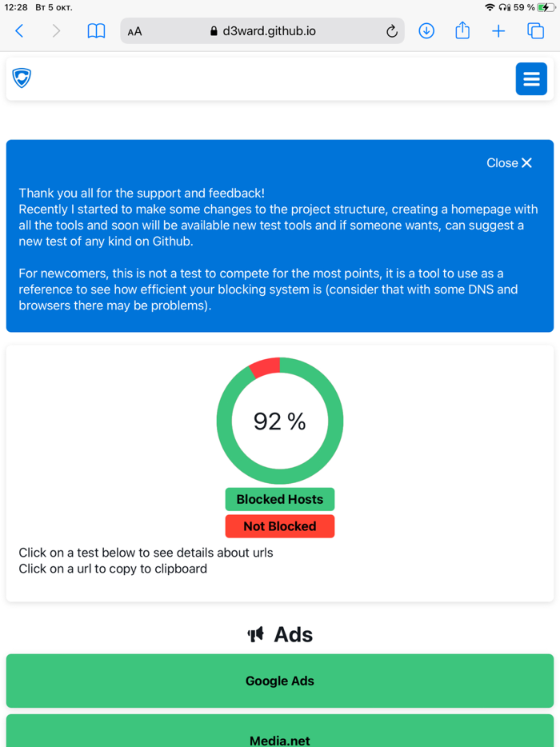The width and height of the screenshot is (560, 747).
Task: Open the Share sheet icon
Action: 462,30
